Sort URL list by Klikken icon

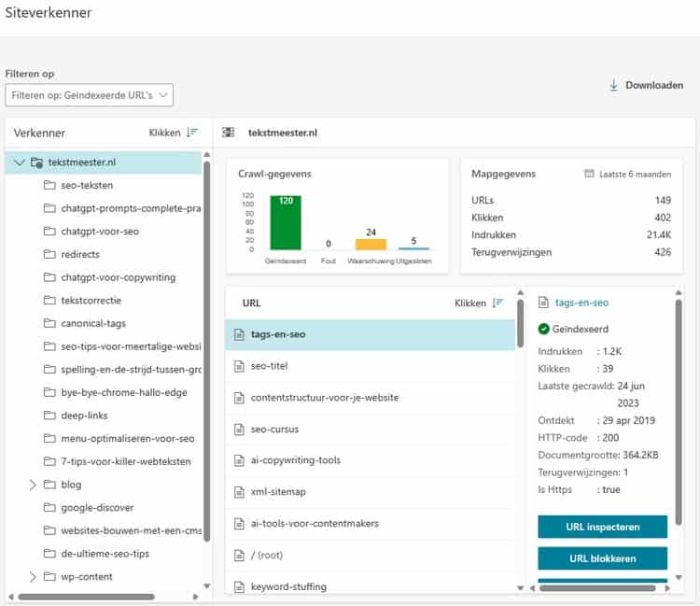(497, 303)
